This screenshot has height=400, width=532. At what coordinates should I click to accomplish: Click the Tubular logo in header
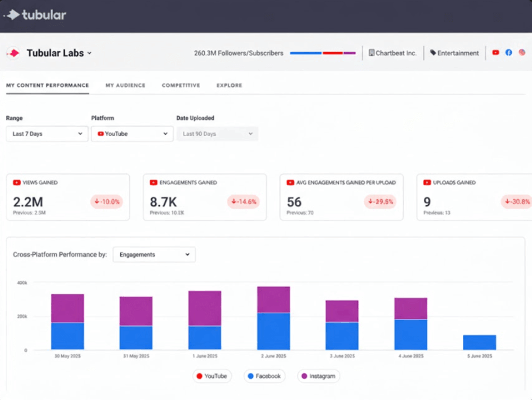tap(36, 15)
